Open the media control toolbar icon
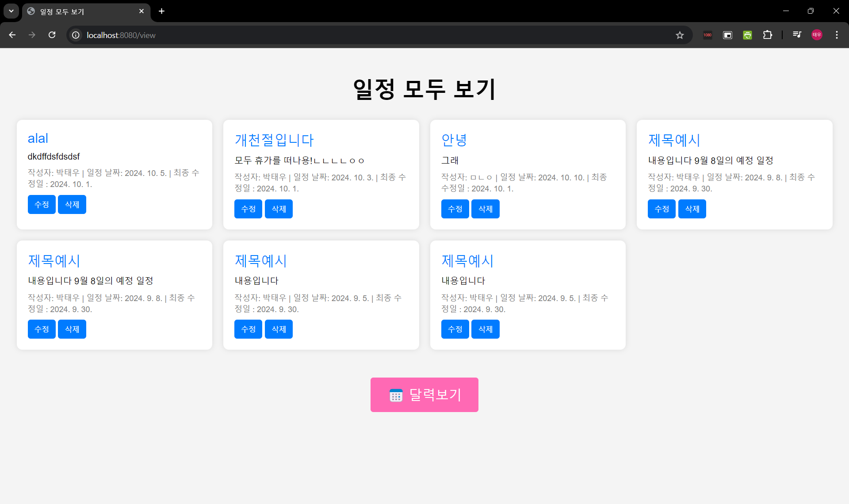The image size is (849, 504). pyautogui.click(x=797, y=35)
